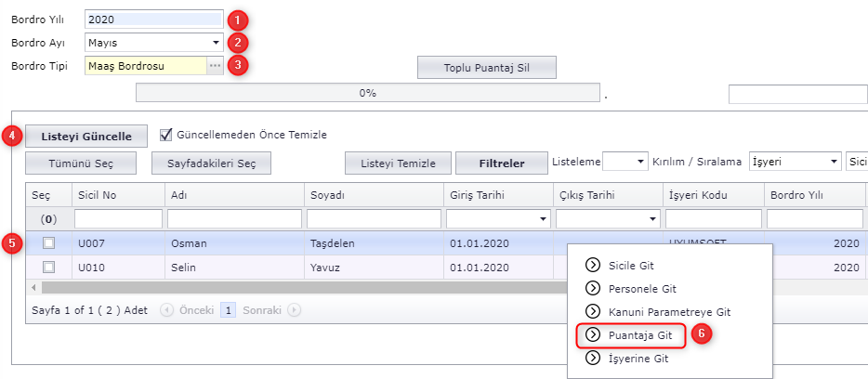
Task: Click the arrow icon beside İşyerine Git
Action: point(593,358)
